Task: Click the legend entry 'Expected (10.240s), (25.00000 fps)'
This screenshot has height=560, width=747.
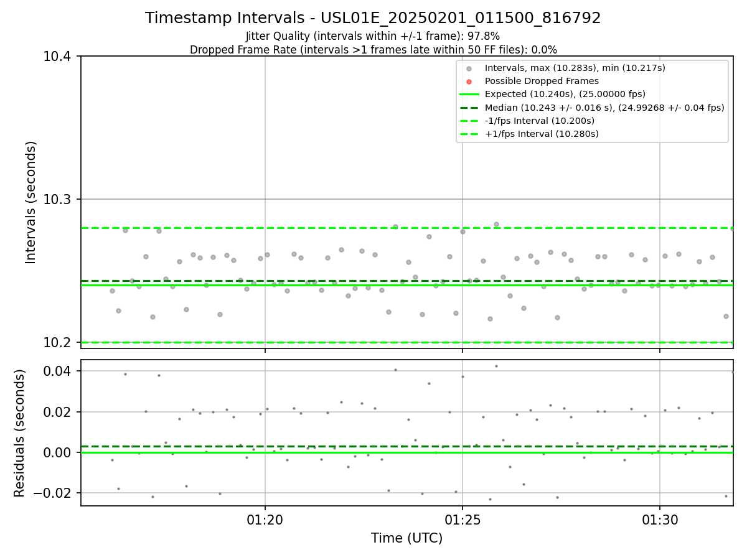Action: tap(565, 94)
